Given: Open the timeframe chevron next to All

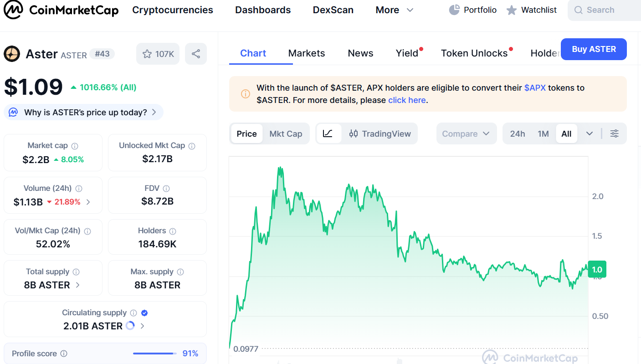Looking at the screenshot, I should (590, 133).
